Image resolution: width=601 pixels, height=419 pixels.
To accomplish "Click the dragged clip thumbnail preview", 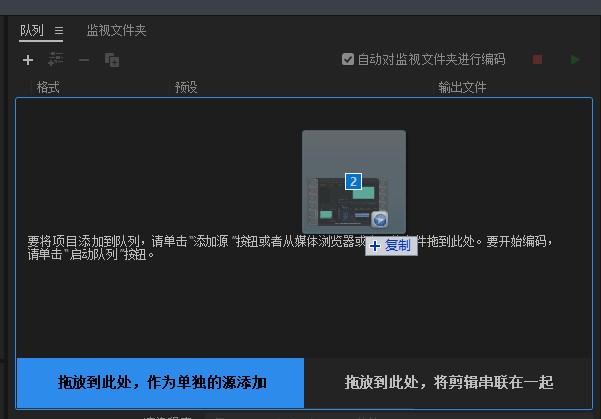I will coord(354,182).
